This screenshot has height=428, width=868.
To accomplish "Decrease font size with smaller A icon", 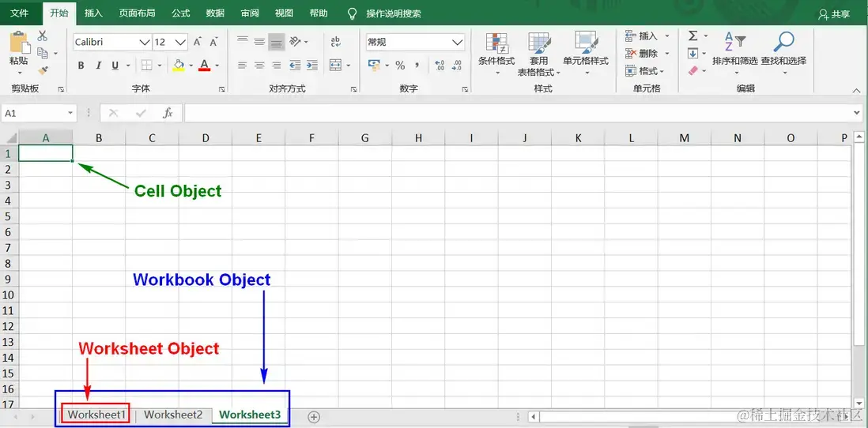I will [213, 42].
